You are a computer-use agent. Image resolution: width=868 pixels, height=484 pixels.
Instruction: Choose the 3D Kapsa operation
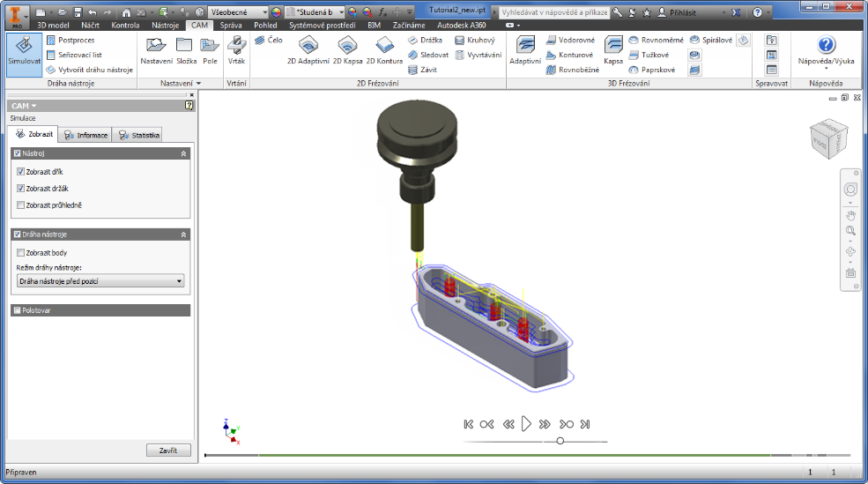coord(613,51)
